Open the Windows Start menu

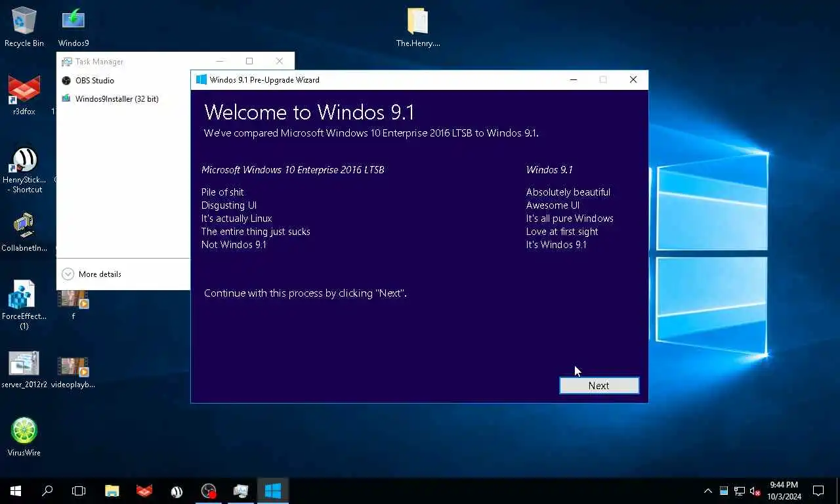16,491
